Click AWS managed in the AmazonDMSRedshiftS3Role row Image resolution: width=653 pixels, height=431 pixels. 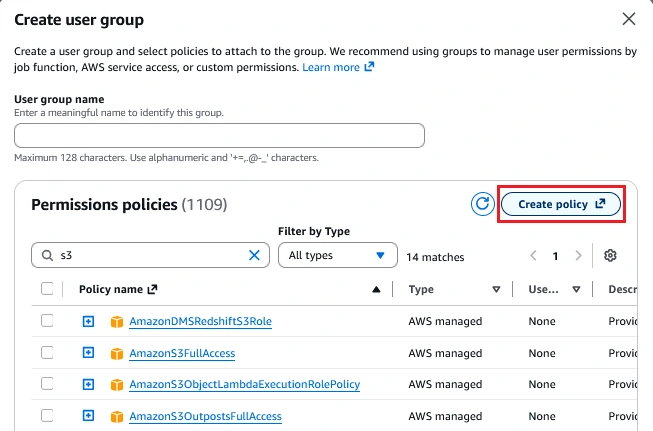(x=445, y=321)
